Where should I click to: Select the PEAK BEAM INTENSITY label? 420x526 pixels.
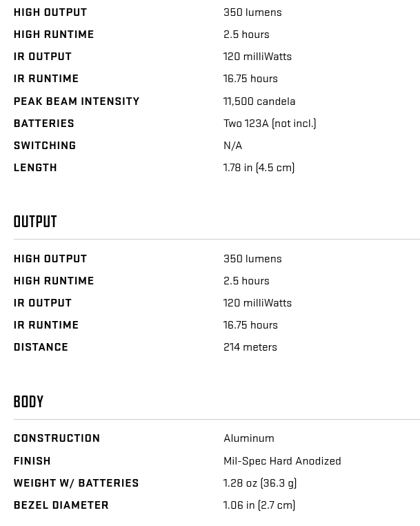click(x=77, y=101)
